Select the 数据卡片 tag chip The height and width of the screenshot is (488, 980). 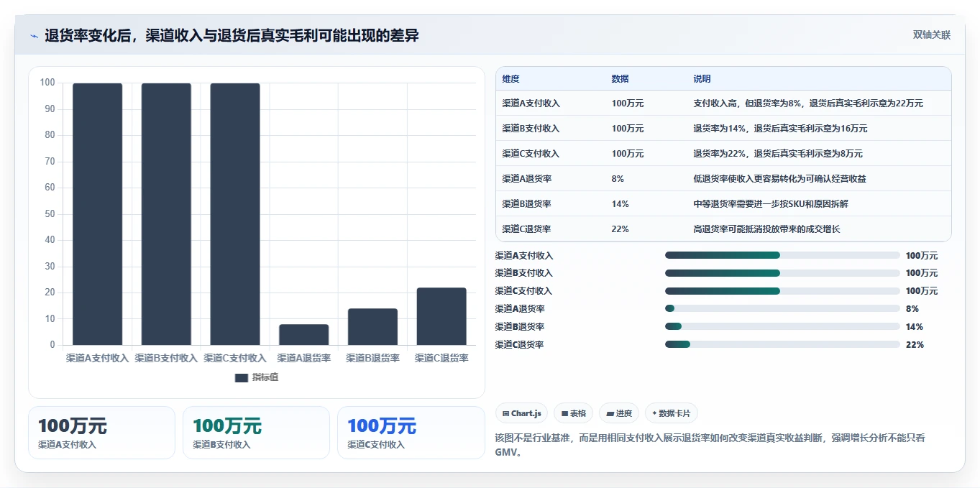pyautogui.click(x=672, y=413)
